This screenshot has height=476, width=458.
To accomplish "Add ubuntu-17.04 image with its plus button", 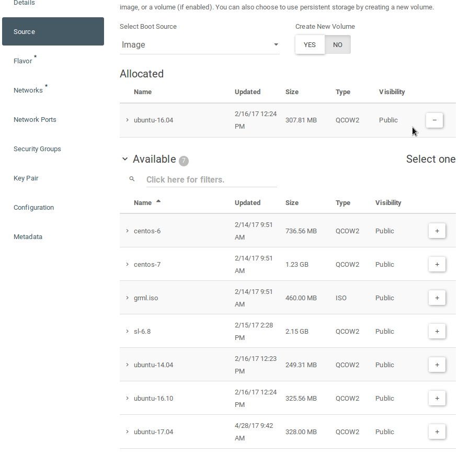I will (x=437, y=432).
